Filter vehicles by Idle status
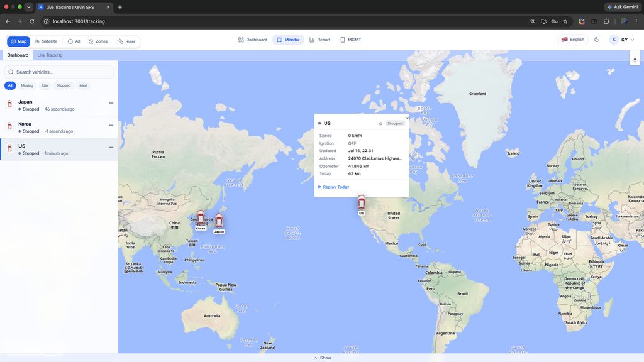Screen dimensions: 644x362 (45, 85)
